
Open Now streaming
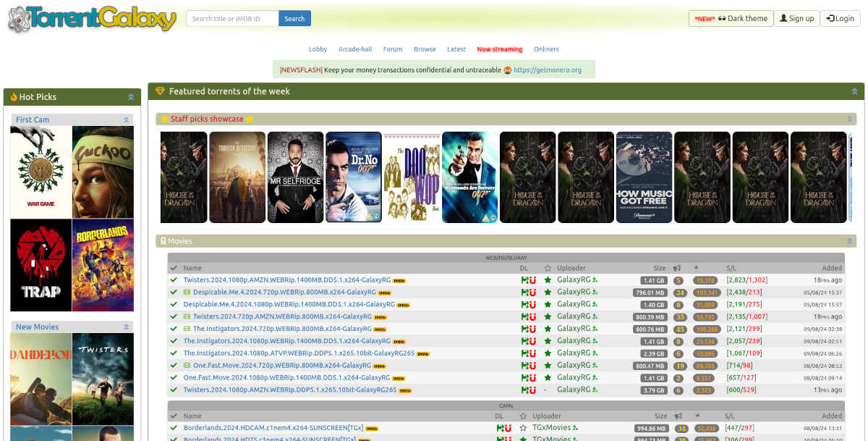tap(499, 49)
